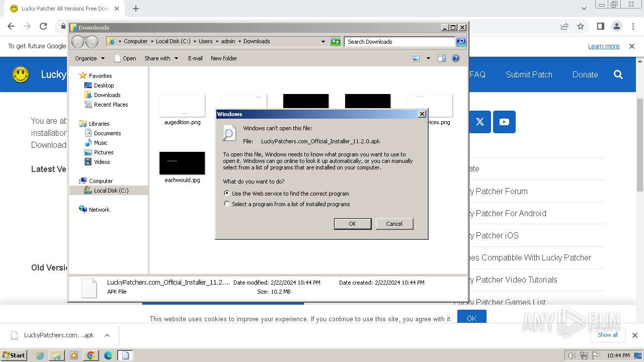Click the Open toolbar command
Viewport: 644px width, 362px height.
125,58
